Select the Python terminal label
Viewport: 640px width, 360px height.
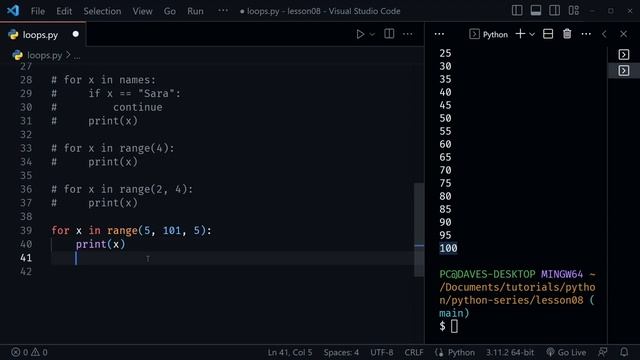point(495,34)
